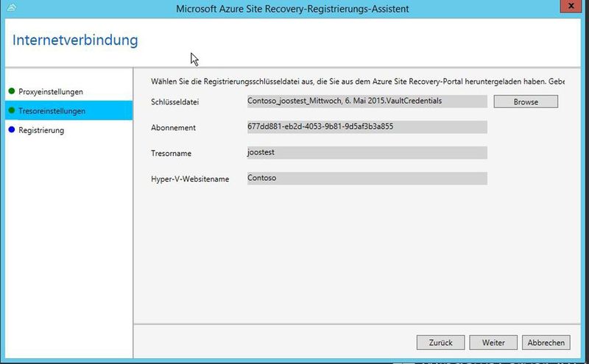Cancel wizard with Abbrechen button
This screenshot has height=364, width=589.
[x=546, y=343]
